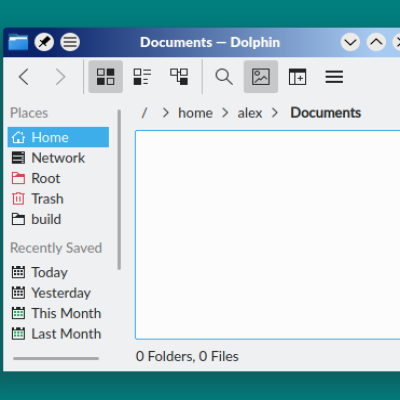The width and height of the screenshot is (400, 400).
Task: Click the home breadcrumb segment
Action: (x=195, y=113)
